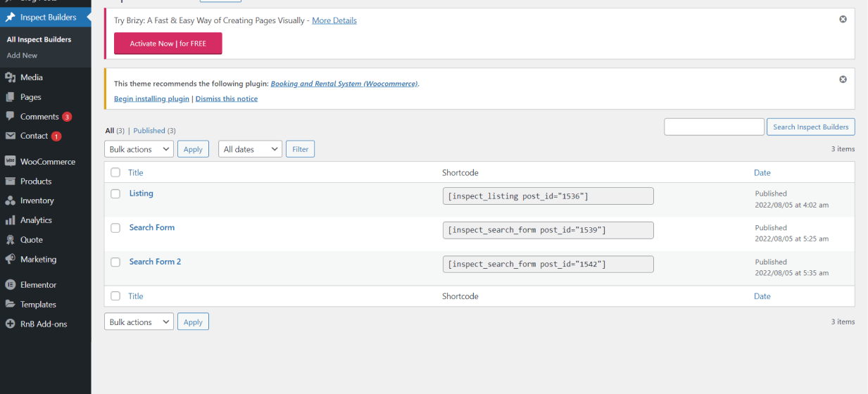Open the top Bulk actions dropdown

click(139, 149)
